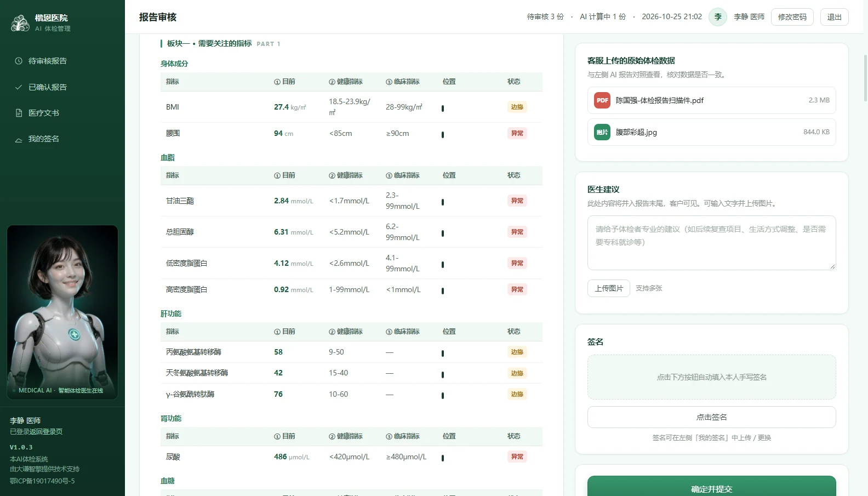
Task: Go to 医疗文书 in sidebar
Action: [x=62, y=113]
